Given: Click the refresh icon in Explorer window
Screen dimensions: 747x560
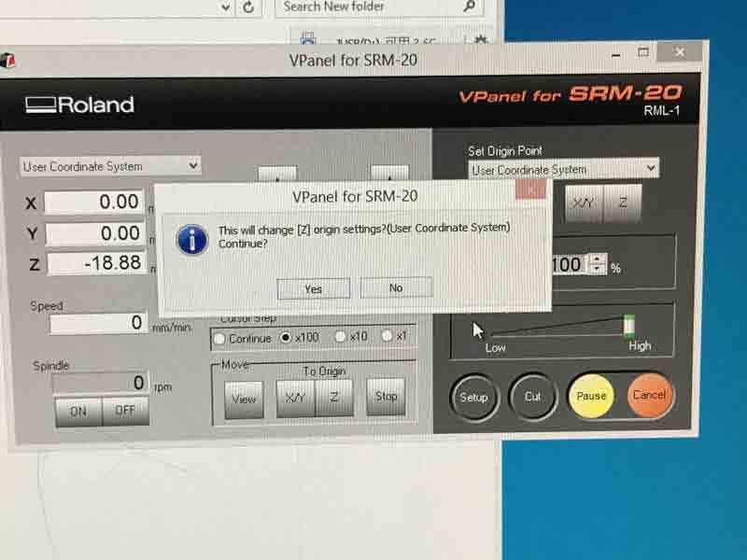Looking at the screenshot, I should [x=248, y=7].
